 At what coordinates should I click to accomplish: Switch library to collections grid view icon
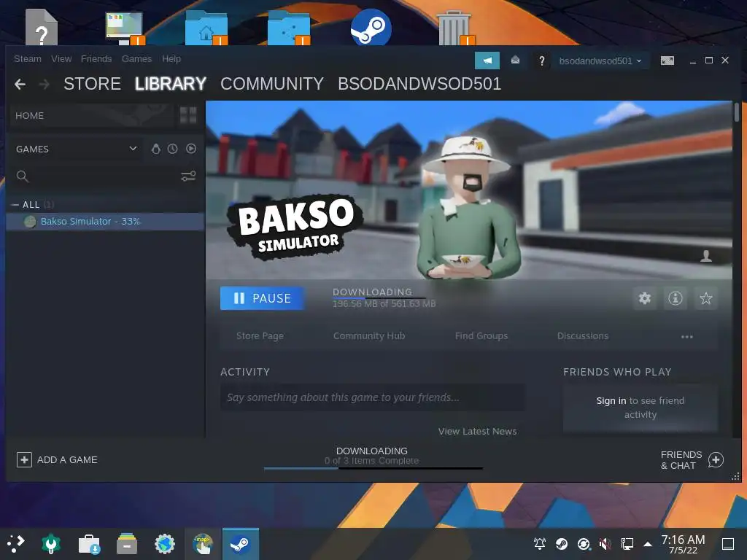(x=188, y=115)
